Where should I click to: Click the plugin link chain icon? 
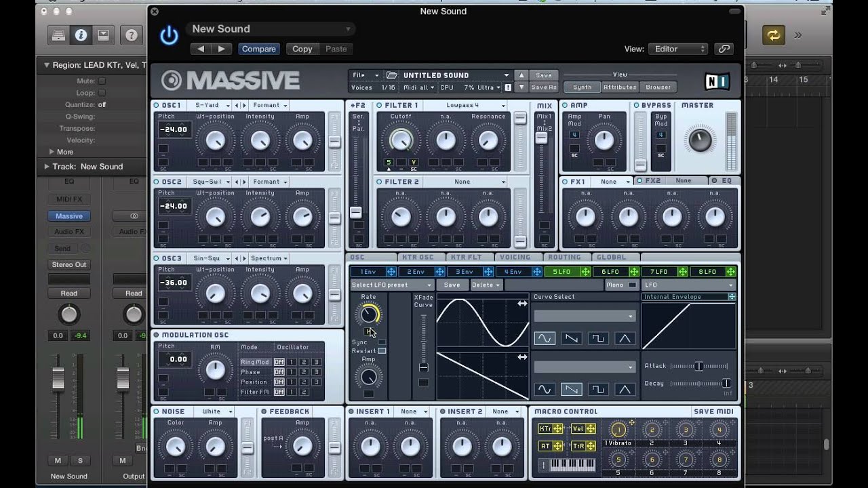click(x=724, y=49)
